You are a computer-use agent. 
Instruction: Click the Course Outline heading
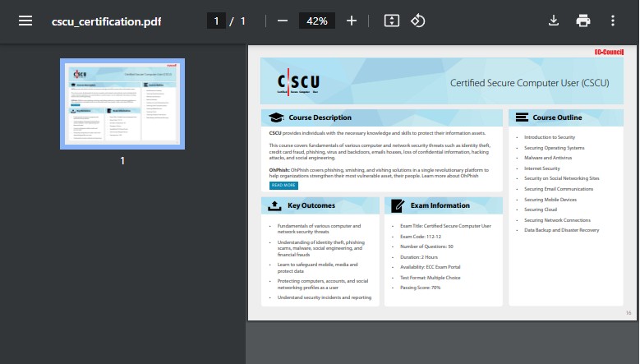[x=557, y=117]
